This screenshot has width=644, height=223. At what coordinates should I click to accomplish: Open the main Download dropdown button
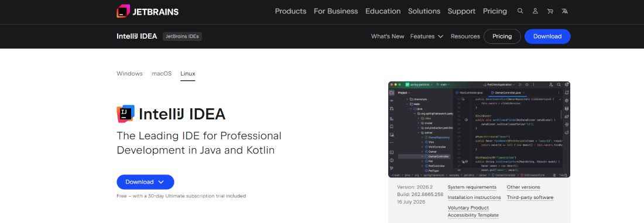pos(145,182)
